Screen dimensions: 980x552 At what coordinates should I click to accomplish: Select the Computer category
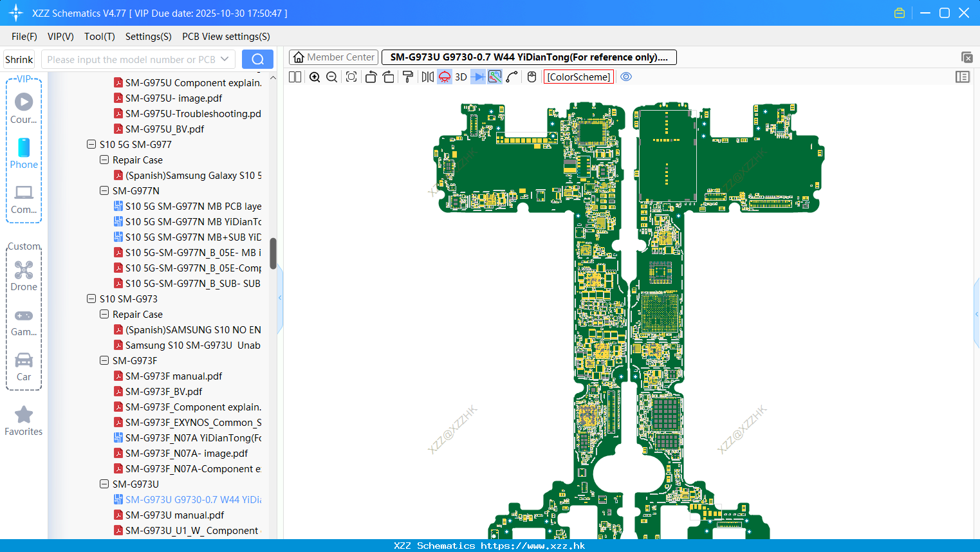[x=24, y=199]
